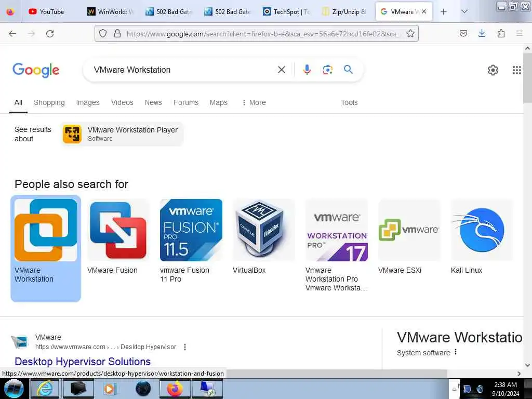Switch to the WinWorld tab
Image resolution: width=532 pixels, height=399 pixels.
(111, 12)
